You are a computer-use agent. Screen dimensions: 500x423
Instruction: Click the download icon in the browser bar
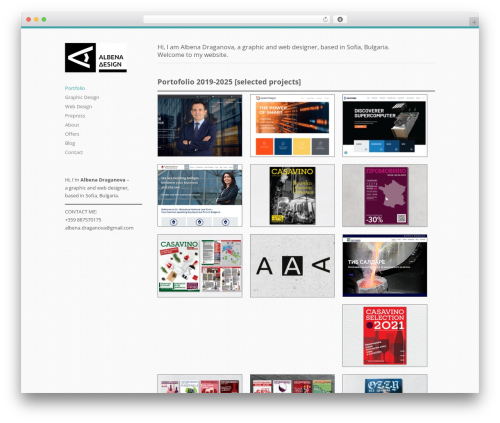click(340, 20)
